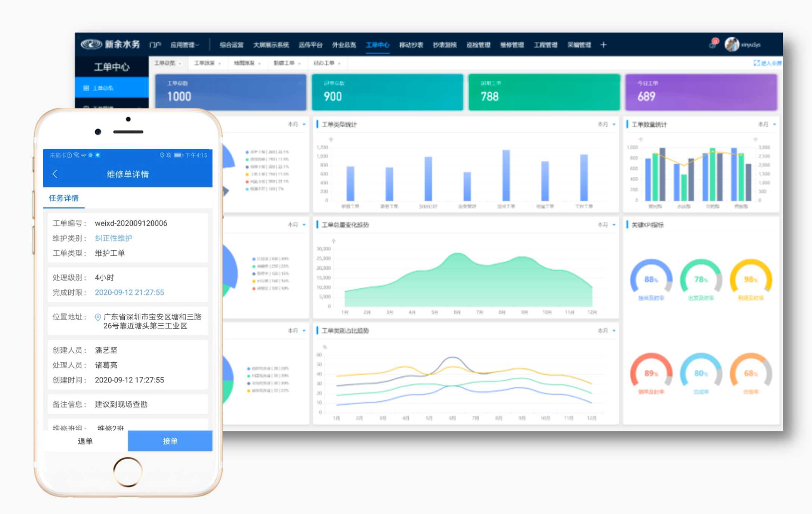Open 工程管理 in the top navigation
The image size is (812, 514).
[x=546, y=45]
